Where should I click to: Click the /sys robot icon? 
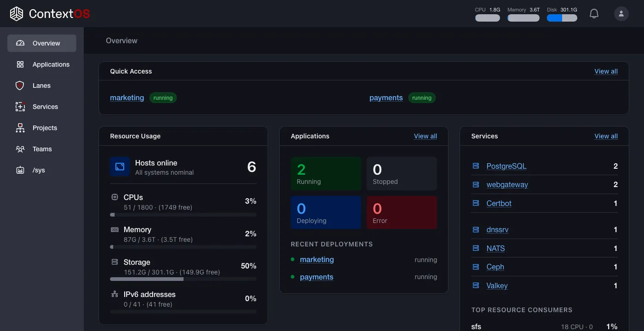[x=20, y=170]
